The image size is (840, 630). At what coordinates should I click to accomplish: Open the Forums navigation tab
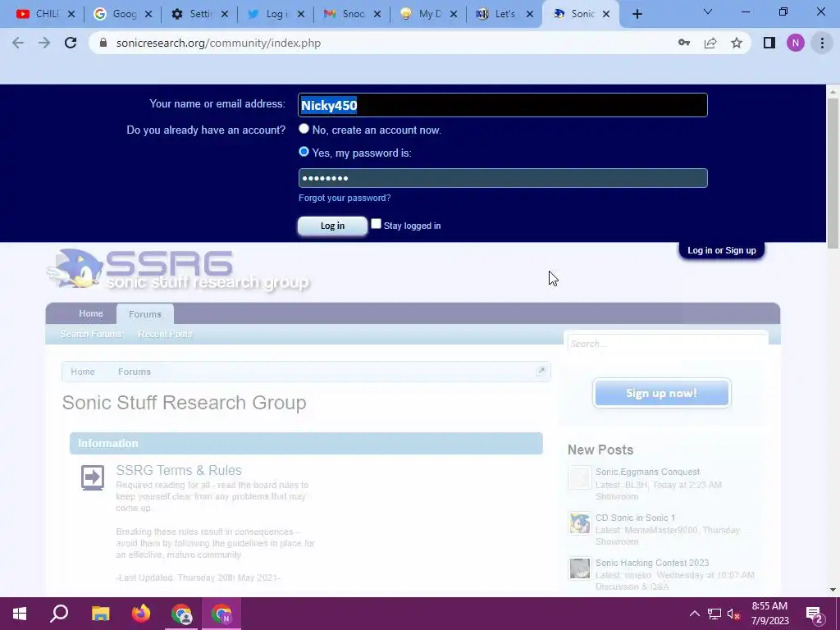tap(144, 314)
